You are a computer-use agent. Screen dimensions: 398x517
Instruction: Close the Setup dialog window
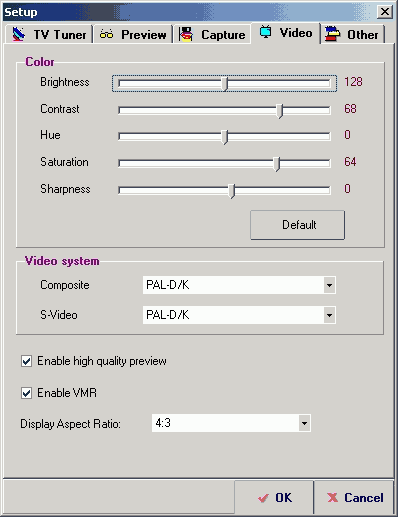[384, 12]
